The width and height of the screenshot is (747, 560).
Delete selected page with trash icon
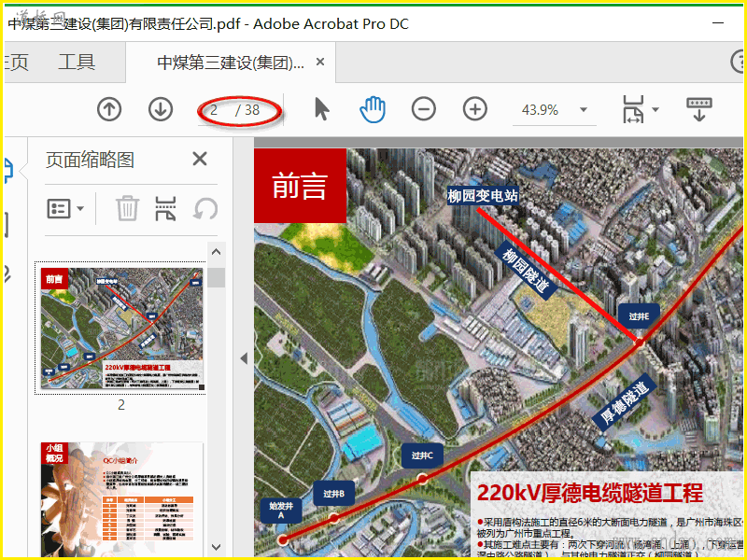click(x=127, y=208)
